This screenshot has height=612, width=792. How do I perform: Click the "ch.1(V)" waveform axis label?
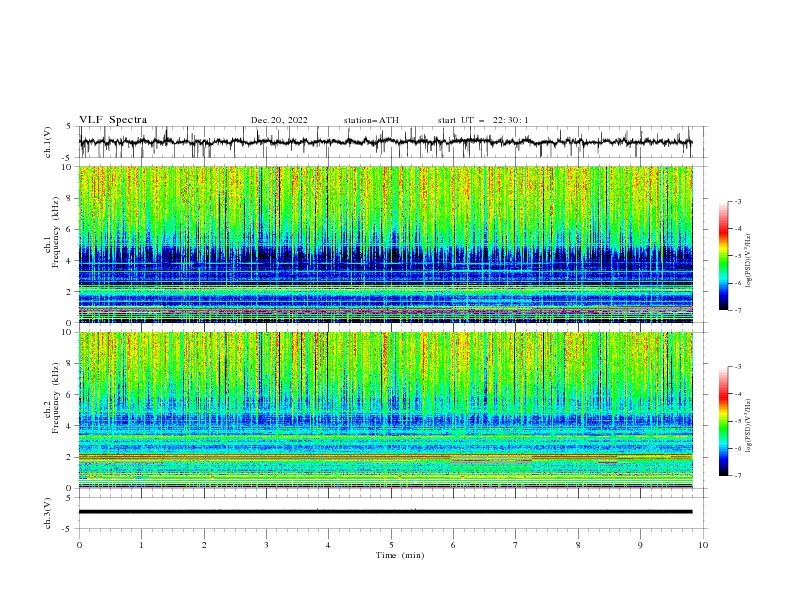[48, 142]
